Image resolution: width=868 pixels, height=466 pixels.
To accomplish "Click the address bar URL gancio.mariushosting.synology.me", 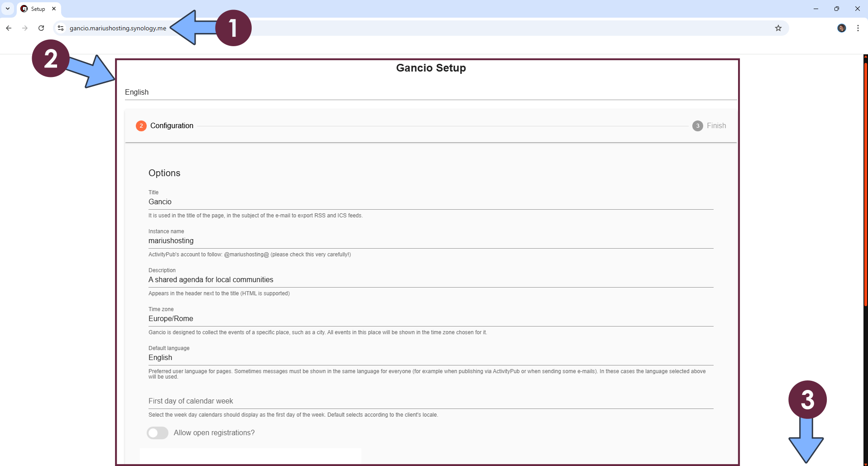I will click(118, 28).
